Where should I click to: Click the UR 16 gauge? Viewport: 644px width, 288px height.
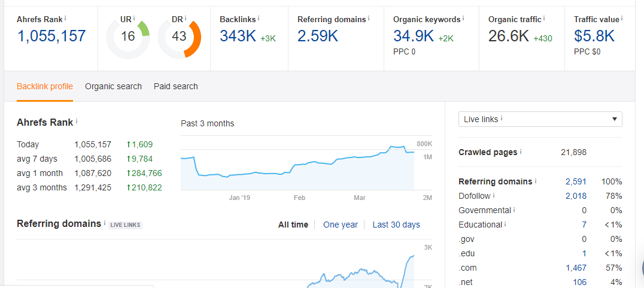point(128,37)
